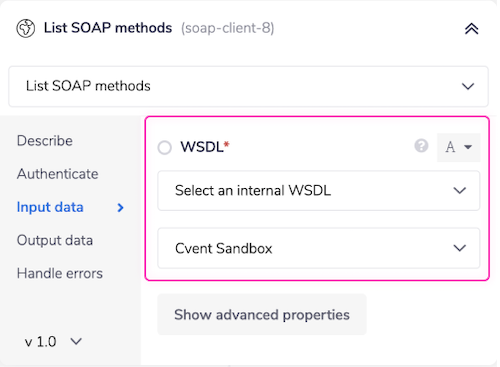Click the globe SOAP connector icon
Image resolution: width=500 pixels, height=367 pixels.
pos(26,28)
